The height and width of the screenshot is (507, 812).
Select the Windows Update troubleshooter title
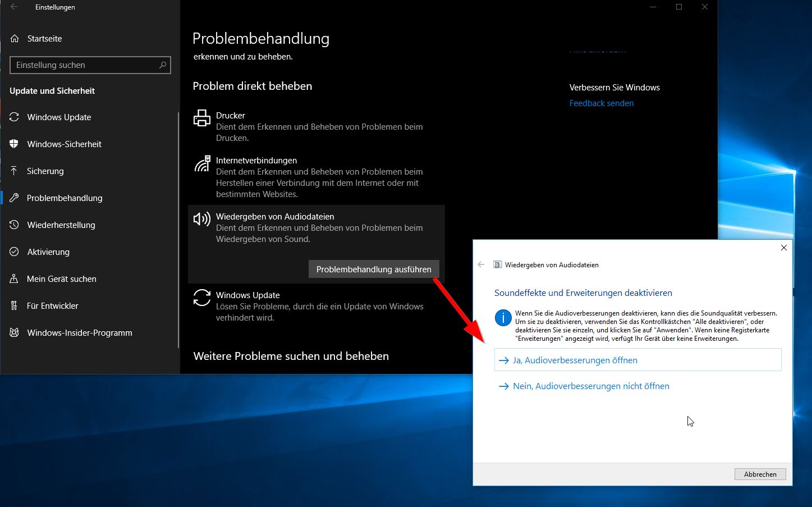pyautogui.click(x=248, y=295)
